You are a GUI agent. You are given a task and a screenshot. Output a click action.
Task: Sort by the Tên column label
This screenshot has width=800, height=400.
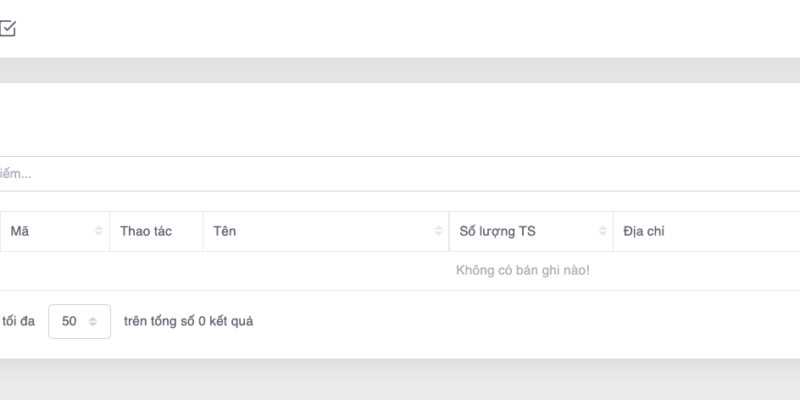click(225, 231)
